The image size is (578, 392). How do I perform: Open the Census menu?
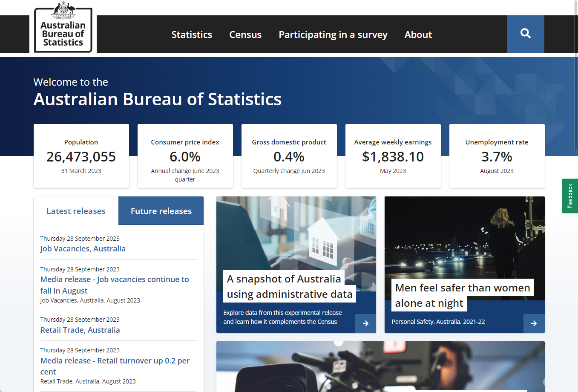pyautogui.click(x=245, y=35)
